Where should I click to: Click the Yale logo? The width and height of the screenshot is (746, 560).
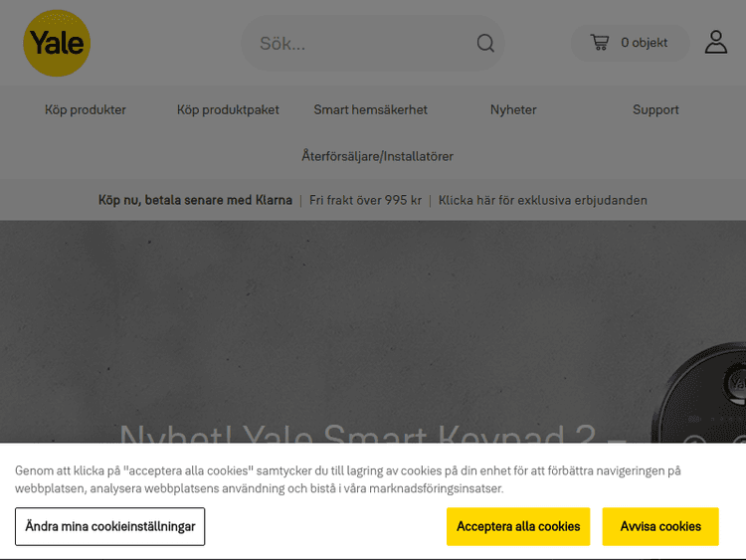click(57, 43)
